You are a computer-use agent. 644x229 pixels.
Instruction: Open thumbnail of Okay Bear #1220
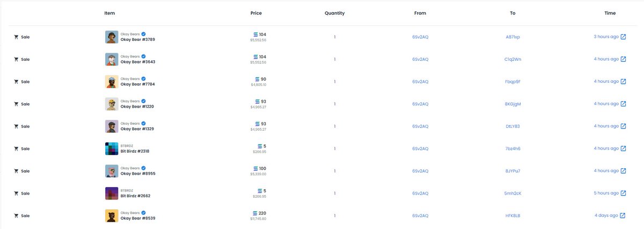tap(112, 104)
